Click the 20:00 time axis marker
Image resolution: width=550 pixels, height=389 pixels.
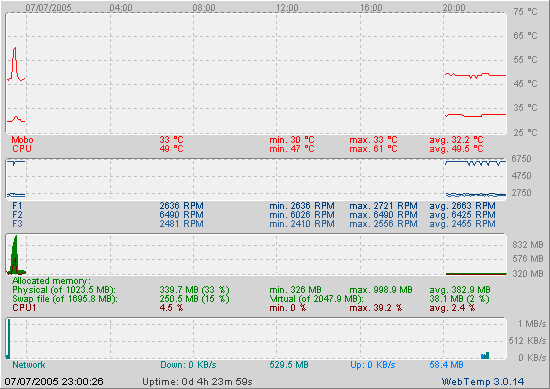point(454,8)
